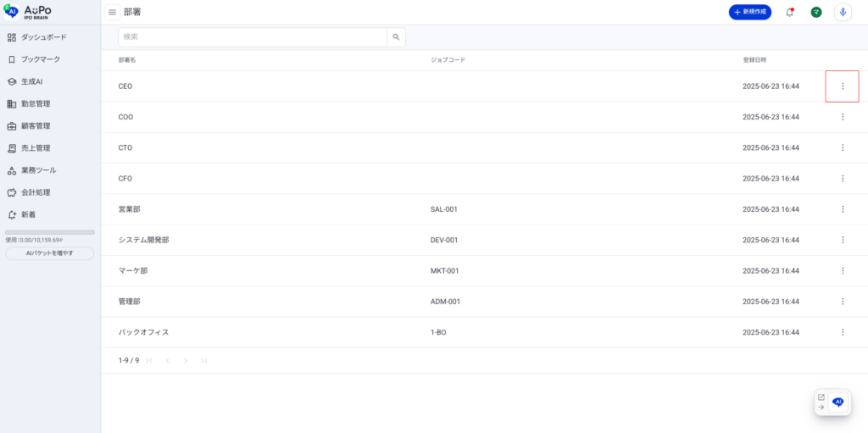Click the green user avatar icon
The image size is (868, 433).
pos(815,12)
